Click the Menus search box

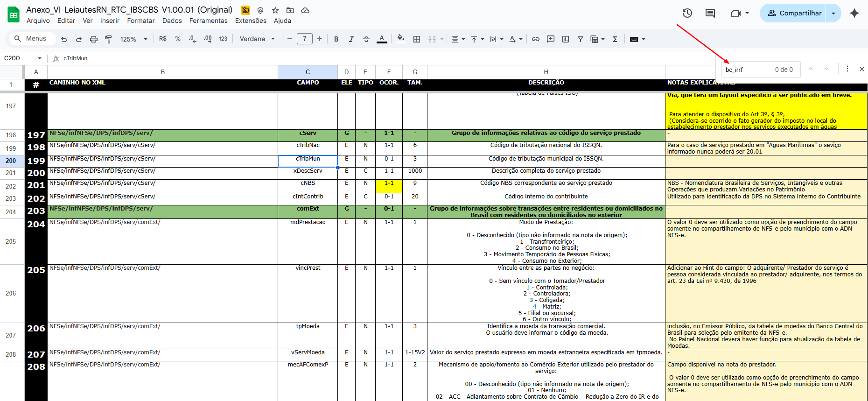(31, 39)
